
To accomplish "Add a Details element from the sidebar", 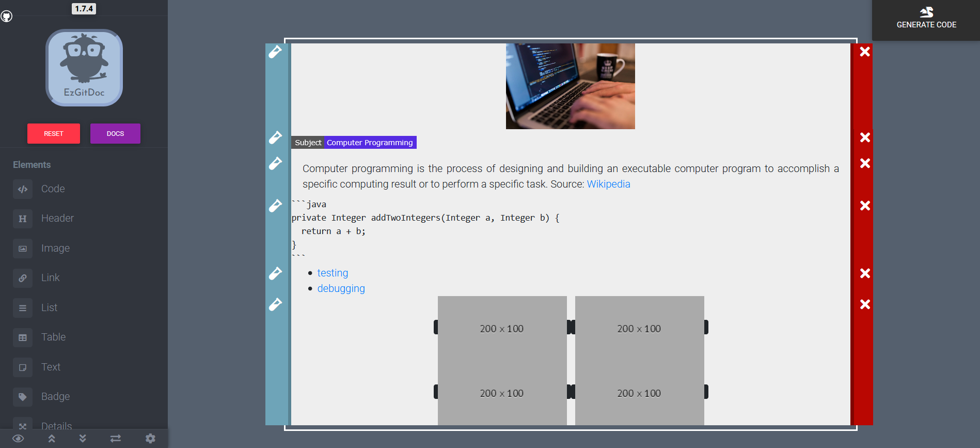I will [x=42, y=424].
